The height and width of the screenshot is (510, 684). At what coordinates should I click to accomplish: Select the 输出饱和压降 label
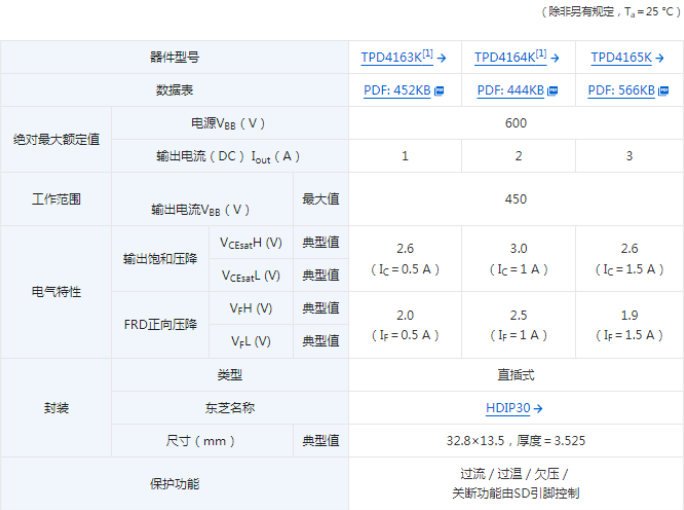[x=160, y=259]
